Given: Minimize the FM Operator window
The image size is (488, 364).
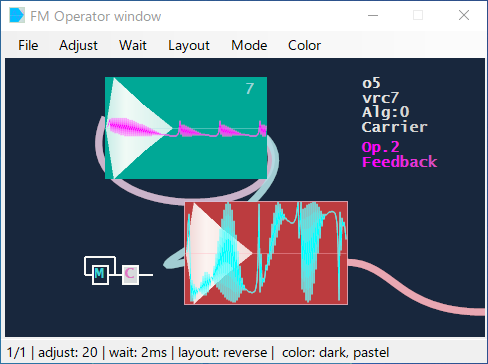Looking at the screenshot, I should (x=373, y=15).
